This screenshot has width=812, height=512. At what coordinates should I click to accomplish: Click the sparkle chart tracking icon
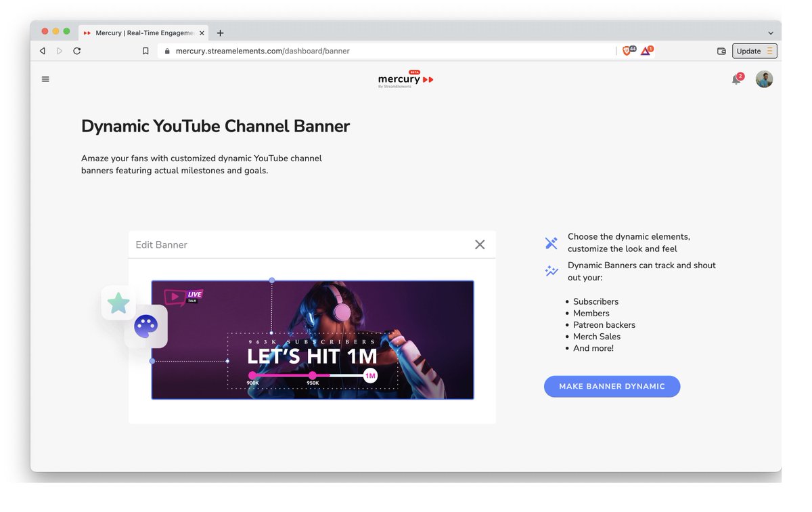(x=551, y=271)
